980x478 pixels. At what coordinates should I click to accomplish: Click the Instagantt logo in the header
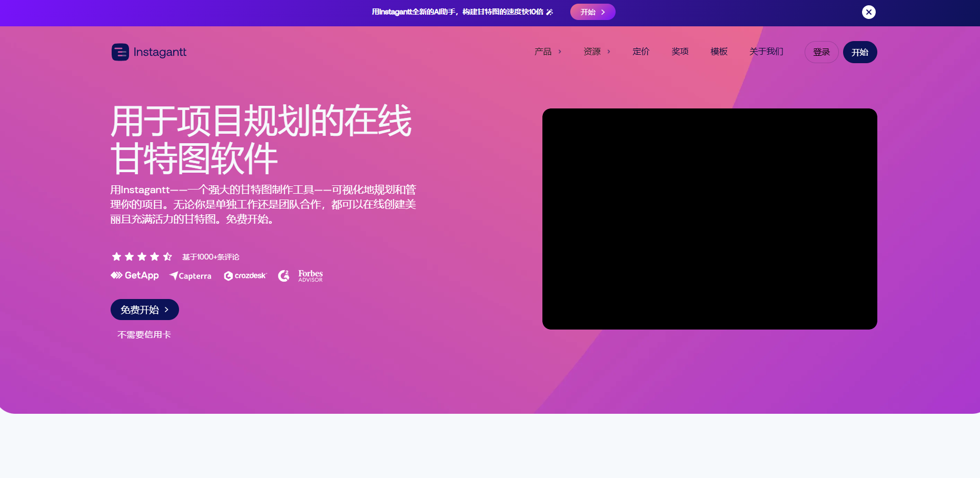coord(149,52)
